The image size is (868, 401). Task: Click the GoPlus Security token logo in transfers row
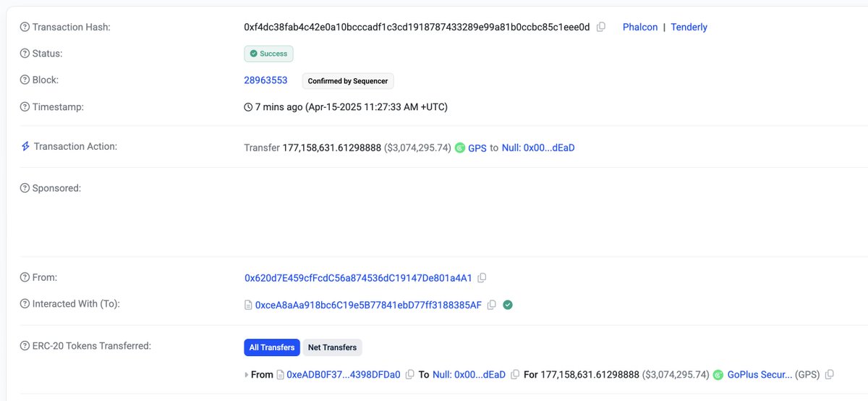pyautogui.click(x=718, y=375)
